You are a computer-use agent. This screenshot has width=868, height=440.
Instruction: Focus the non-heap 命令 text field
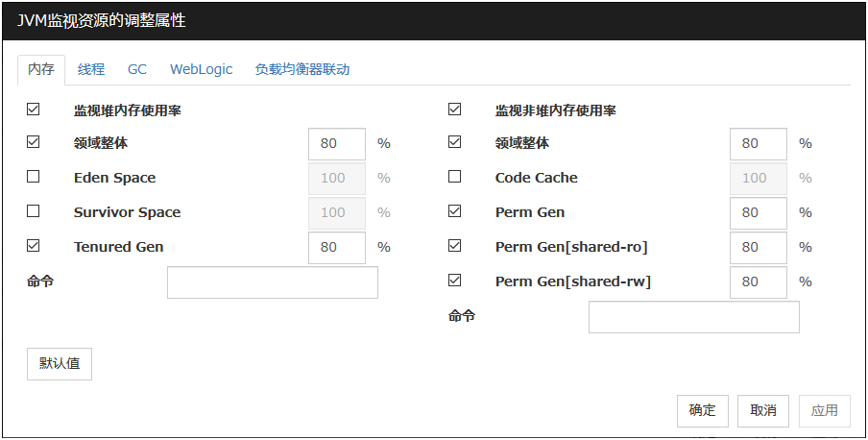(x=693, y=317)
